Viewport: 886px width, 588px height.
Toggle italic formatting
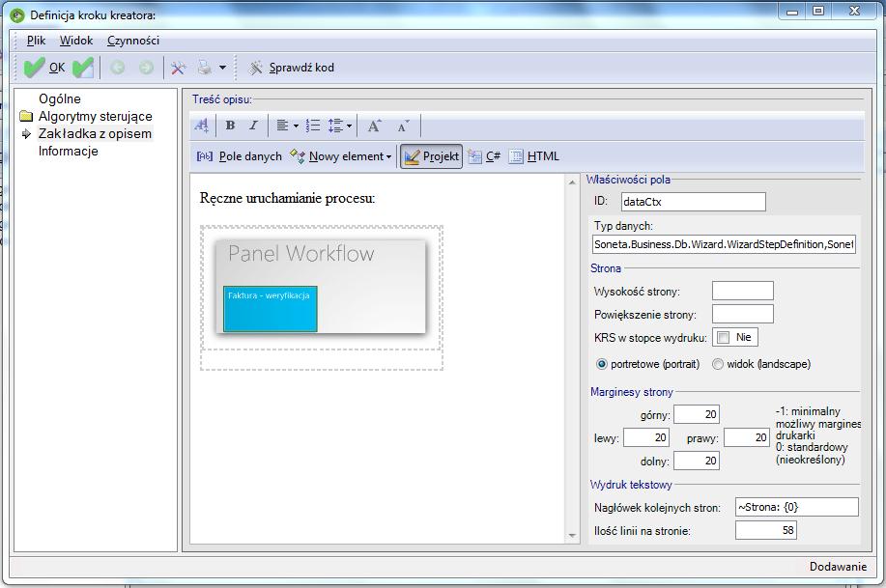click(x=254, y=126)
